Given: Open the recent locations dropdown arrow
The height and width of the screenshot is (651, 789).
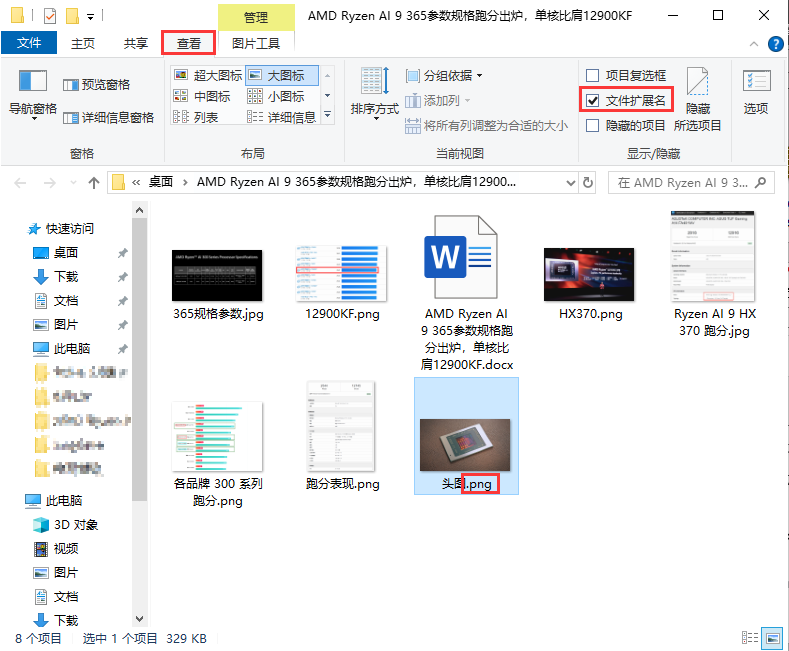Looking at the screenshot, I should click(x=73, y=183).
